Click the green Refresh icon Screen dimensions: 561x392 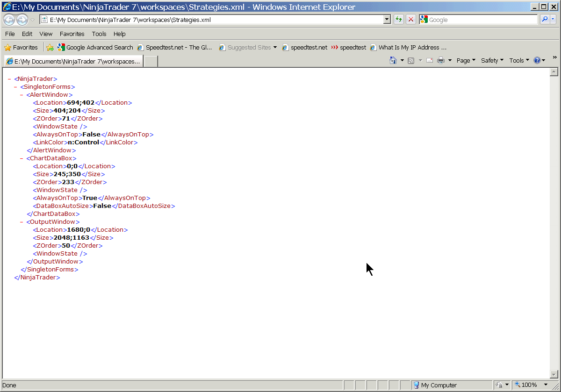click(398, 20)
